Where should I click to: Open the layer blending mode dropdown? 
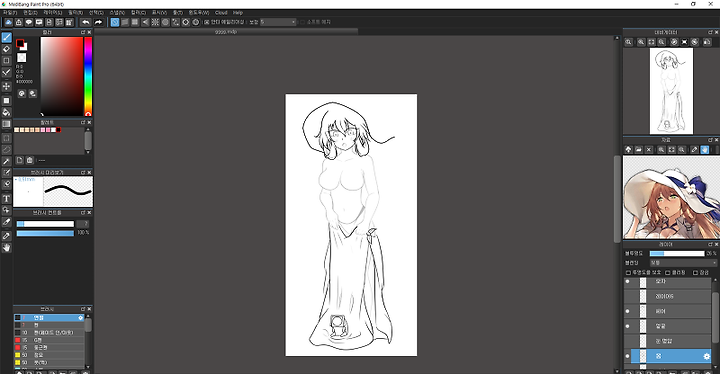683,263
